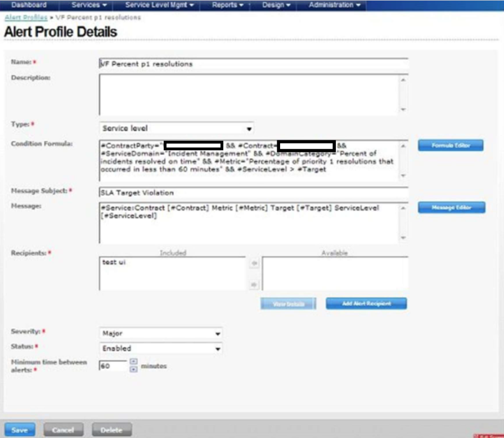Open the Dashboard menu tab
Screen dimensions: 504x438
pos(29,5)
